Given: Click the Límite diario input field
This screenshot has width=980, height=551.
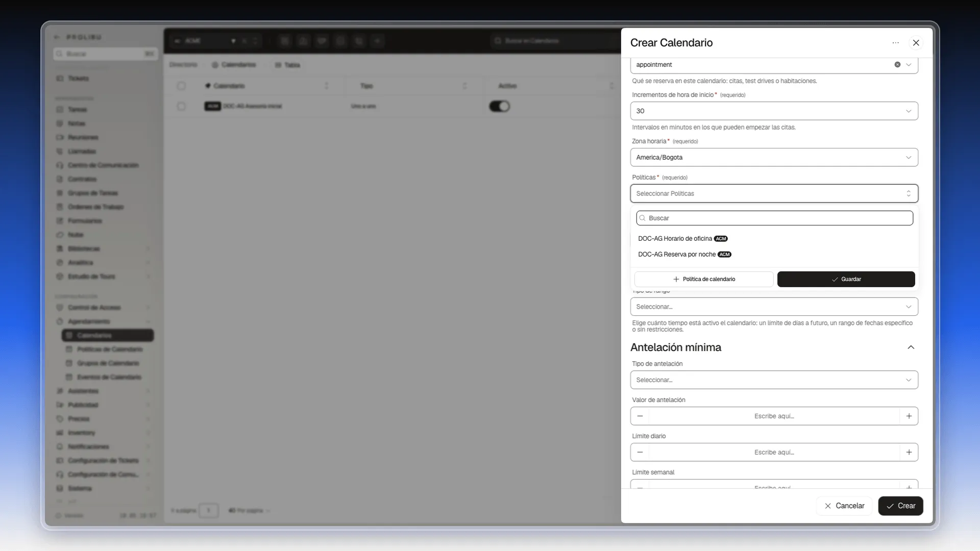Looking at the screenshot, I should pos(774,453).
